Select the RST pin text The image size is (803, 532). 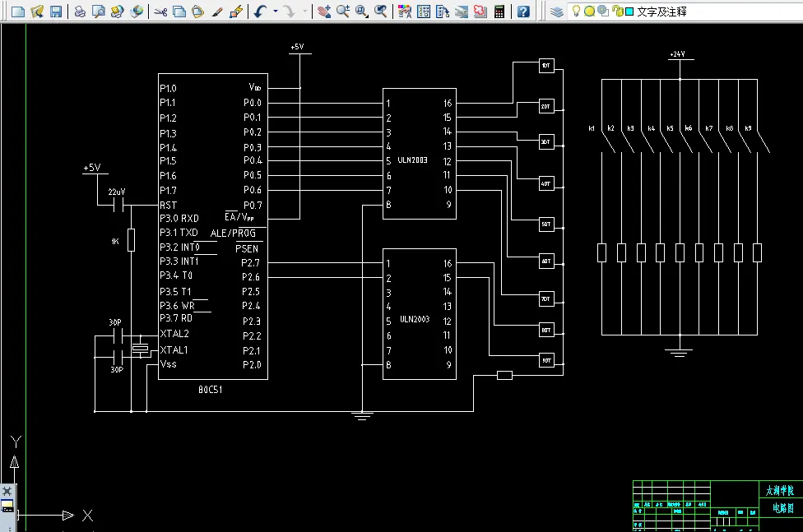168,206
